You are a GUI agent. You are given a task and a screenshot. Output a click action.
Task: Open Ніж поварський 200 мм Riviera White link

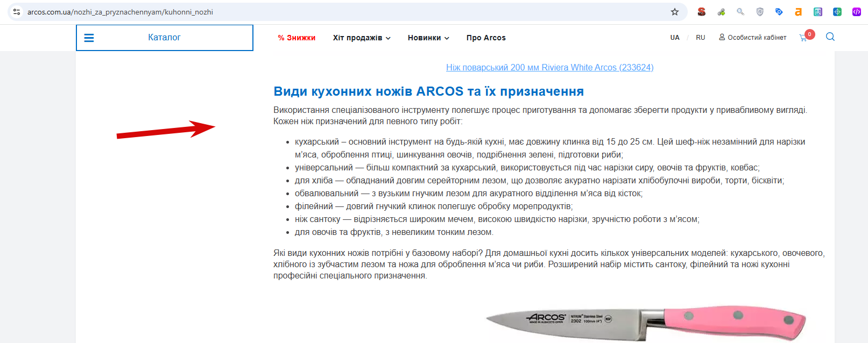pos(550,67)
